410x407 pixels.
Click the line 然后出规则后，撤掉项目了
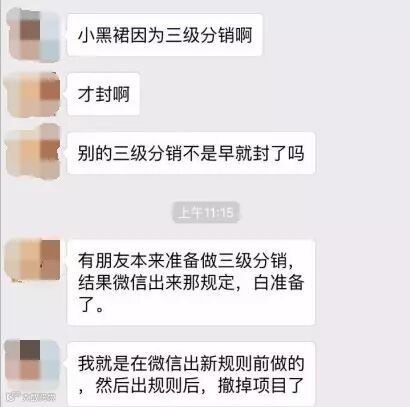coord(191,385)
